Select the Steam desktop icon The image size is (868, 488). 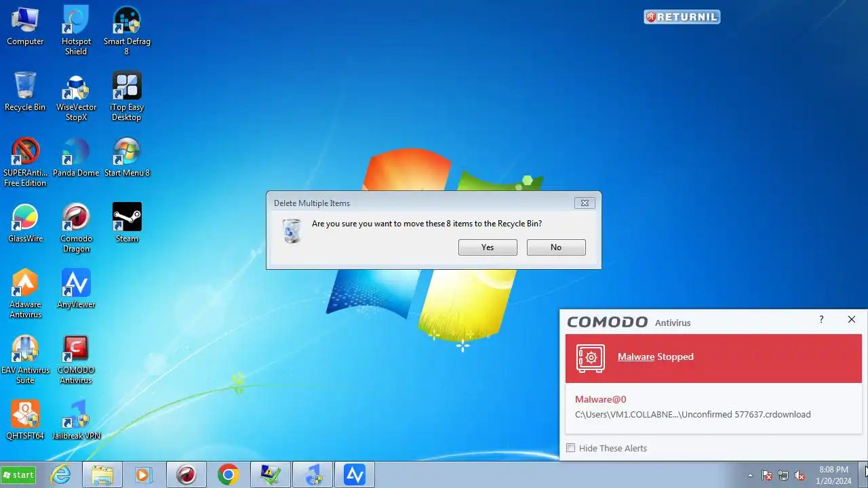click(127, 223)
